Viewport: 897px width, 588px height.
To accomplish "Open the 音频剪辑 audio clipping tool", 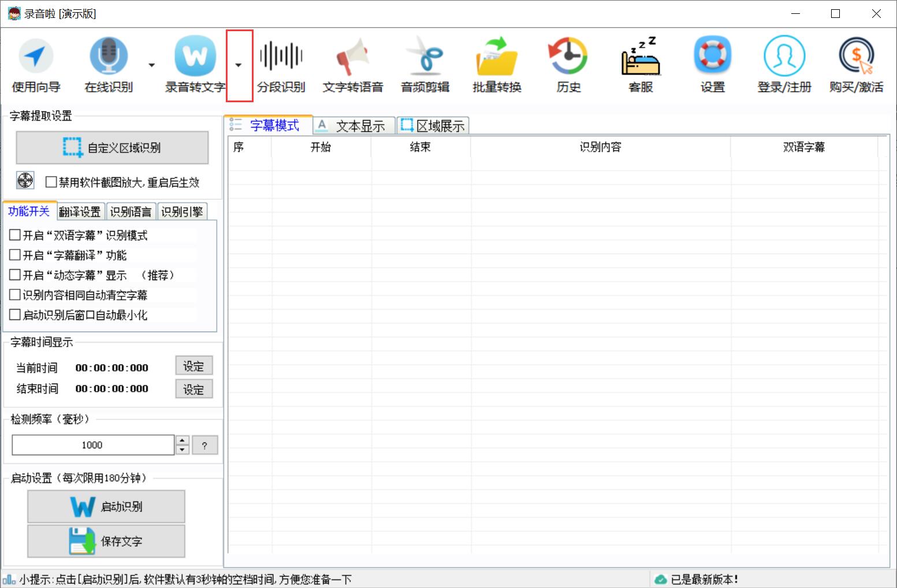I will click(x=426, y=64).
